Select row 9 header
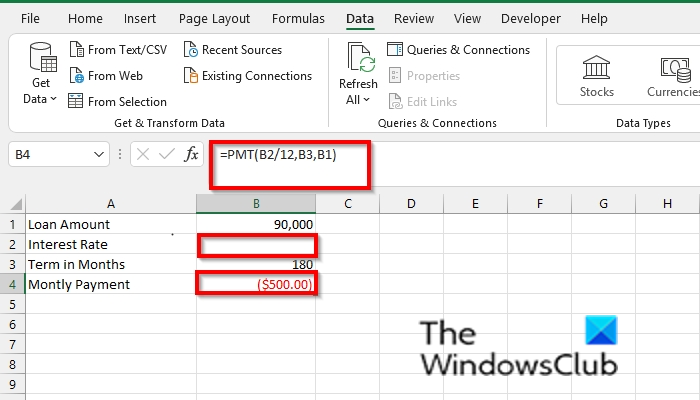 12,385
